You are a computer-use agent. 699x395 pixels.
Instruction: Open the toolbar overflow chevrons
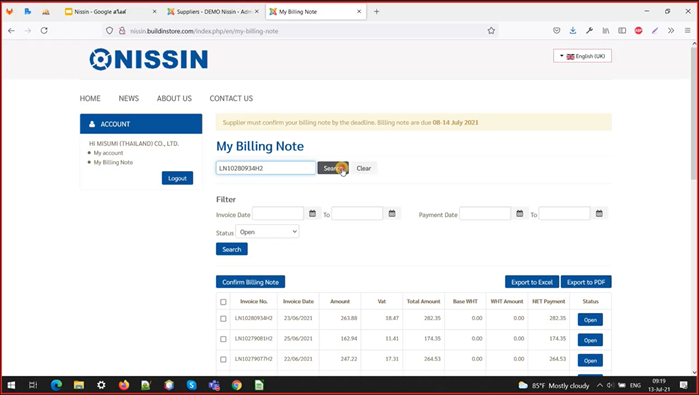[x=671, y=30]
